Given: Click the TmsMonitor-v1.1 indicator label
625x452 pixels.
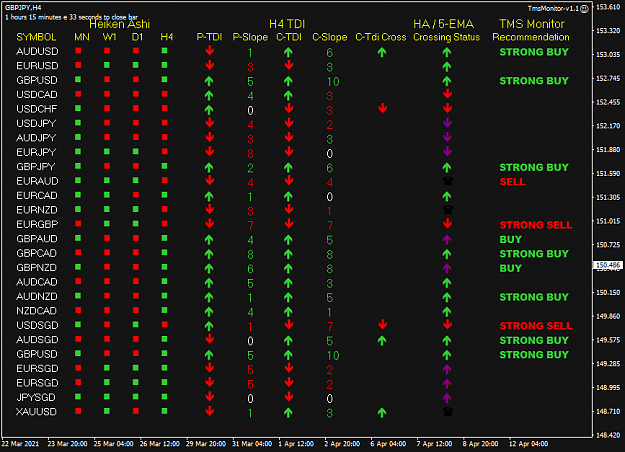Looking at the screenshot, I should [553, 8].
